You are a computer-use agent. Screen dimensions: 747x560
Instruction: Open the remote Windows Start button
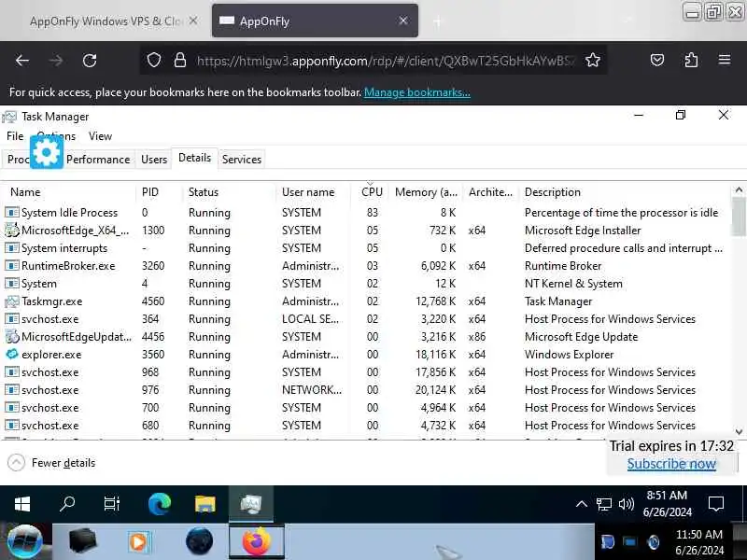(x=22, y=503)
